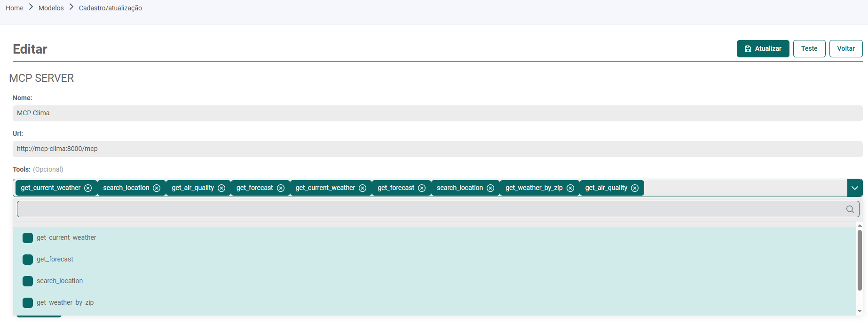Remove the first get_current_weather tag

tap(88, 188)
